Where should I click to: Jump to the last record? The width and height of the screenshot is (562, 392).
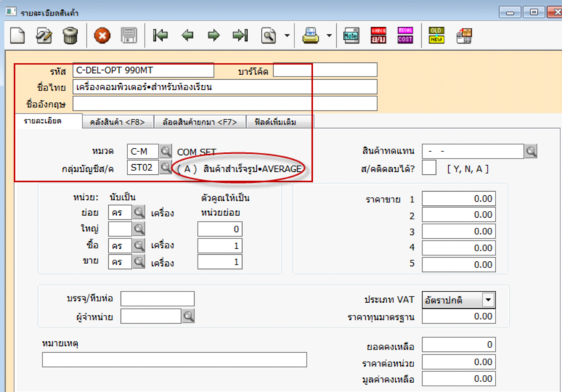click(x=241, y=35)
